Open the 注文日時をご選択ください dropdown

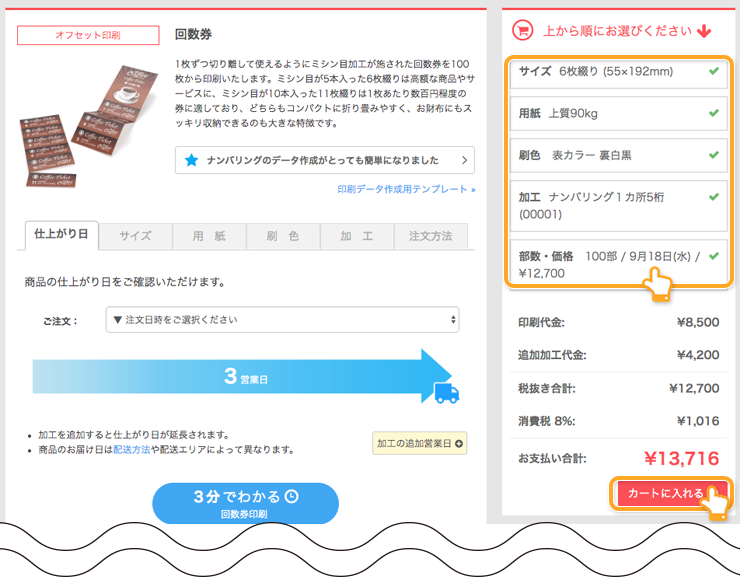tap(282, 320)
